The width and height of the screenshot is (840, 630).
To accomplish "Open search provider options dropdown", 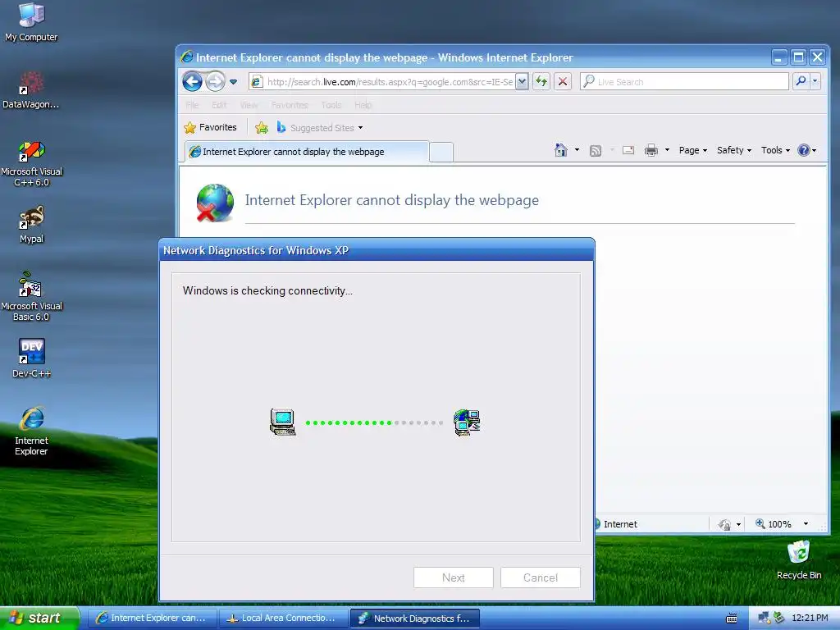I will tap(815, 81).
